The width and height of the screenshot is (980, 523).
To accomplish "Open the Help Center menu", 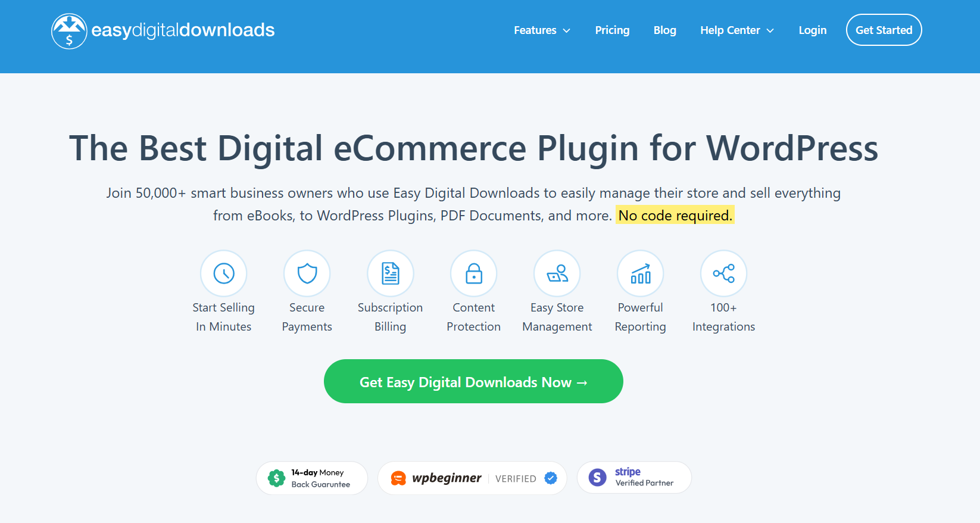I will [x=737, y=30].
